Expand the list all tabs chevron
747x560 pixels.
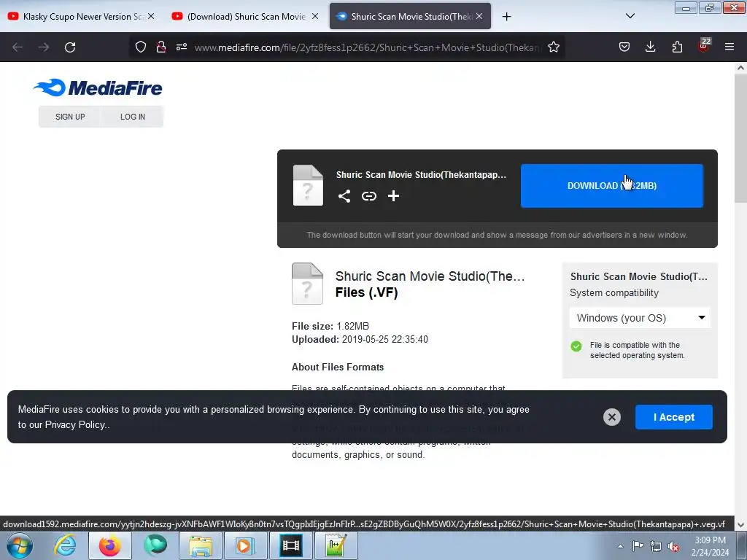(630, 16)
